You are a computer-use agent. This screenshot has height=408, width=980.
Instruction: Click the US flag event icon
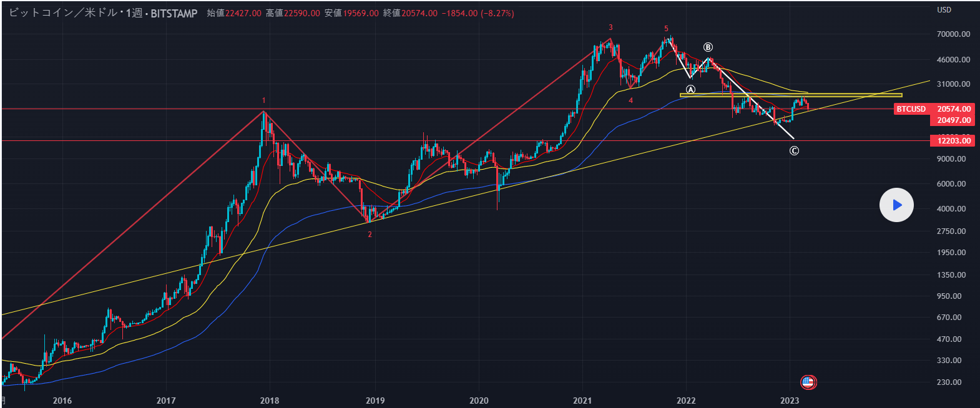808,382
